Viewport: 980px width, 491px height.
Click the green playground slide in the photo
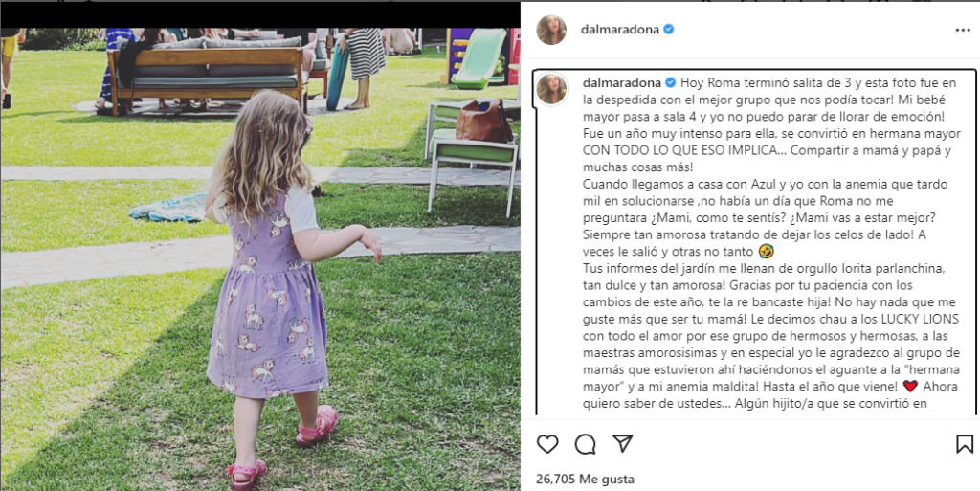coord(480,57)
